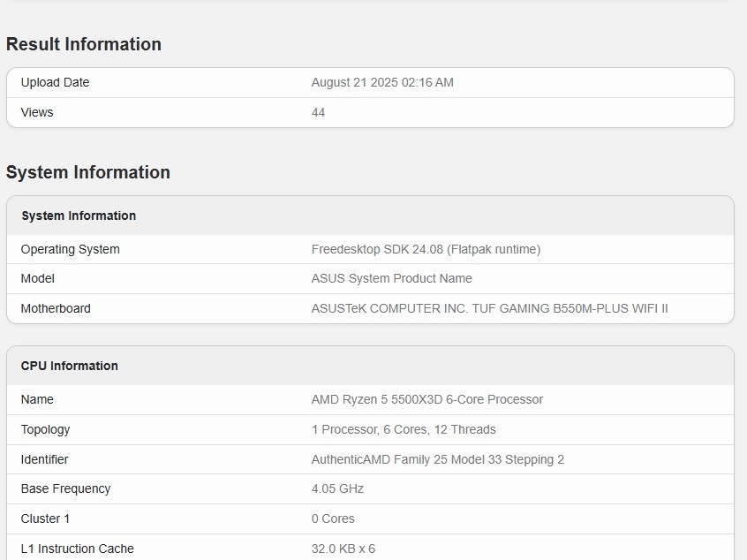747x560 pixels.
Task: Click the Cluster 1 row label
Action: pyautogui.click(x=47, y=518)
